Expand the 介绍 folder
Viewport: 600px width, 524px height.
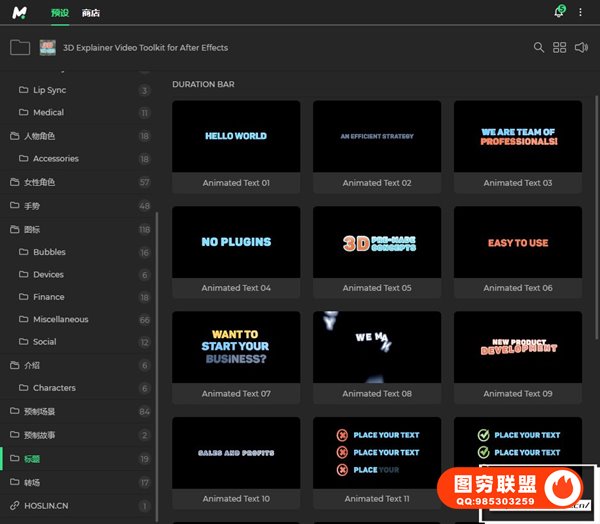click(x=32, y=365)
